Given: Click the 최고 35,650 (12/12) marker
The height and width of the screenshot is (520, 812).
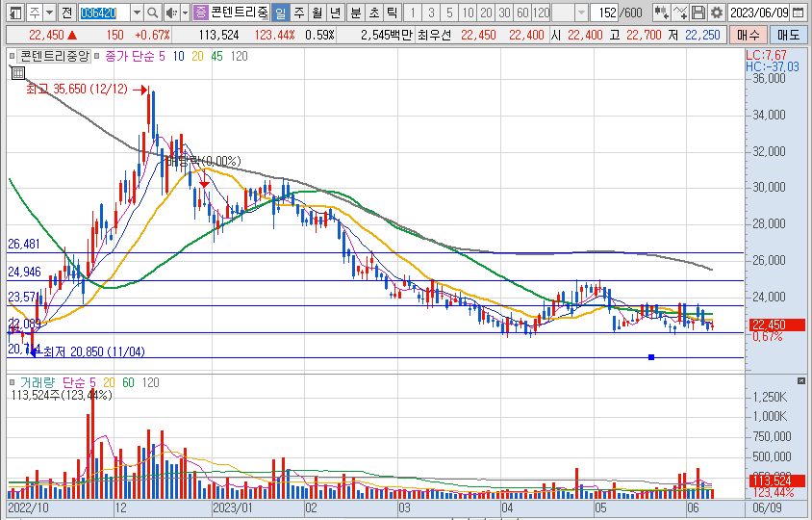Looking at the screenshot, I should 77,90.
